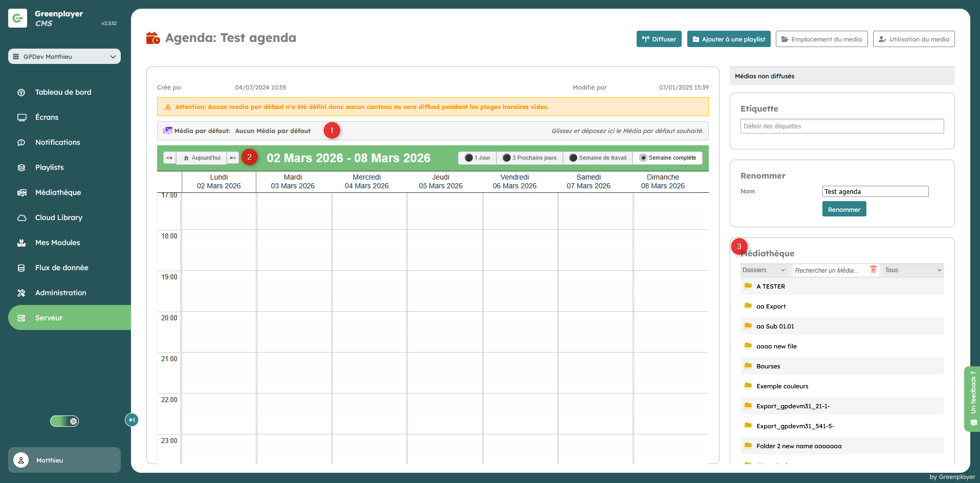Select the 1 Jour calendar view
This screenshot has width=980, height=483.
(x=477, y=158)
